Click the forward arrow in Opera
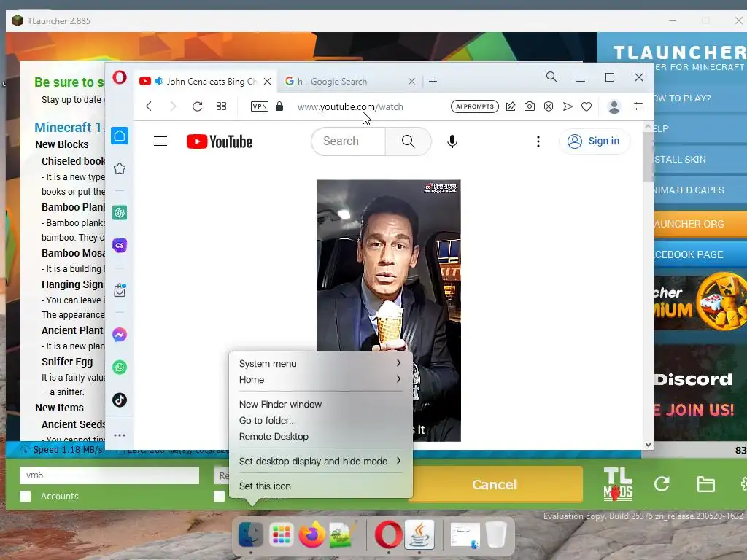 tap(173, 106)
